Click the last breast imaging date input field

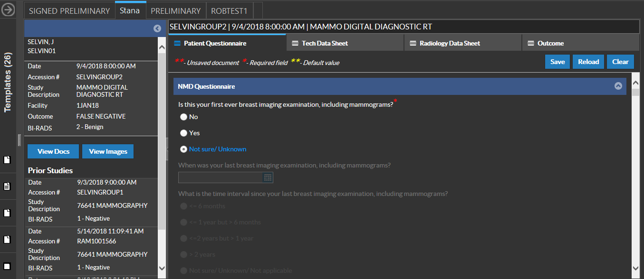click(220, 177)
